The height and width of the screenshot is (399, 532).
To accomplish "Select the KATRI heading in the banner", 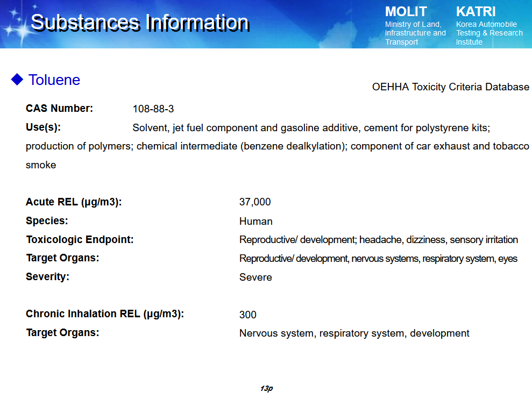I will click(x=476, y=11).
